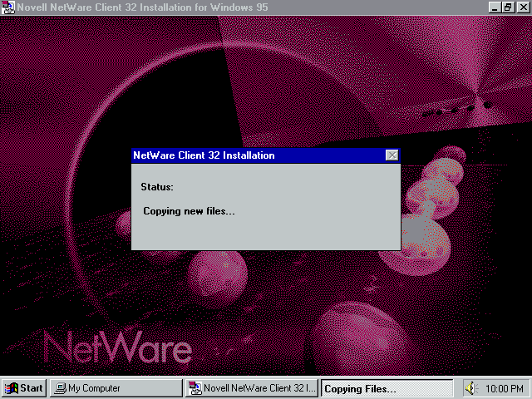Minimize the Novell NetWare installation window
Screen dimensions: 532x399
click(x=495, y=7)
